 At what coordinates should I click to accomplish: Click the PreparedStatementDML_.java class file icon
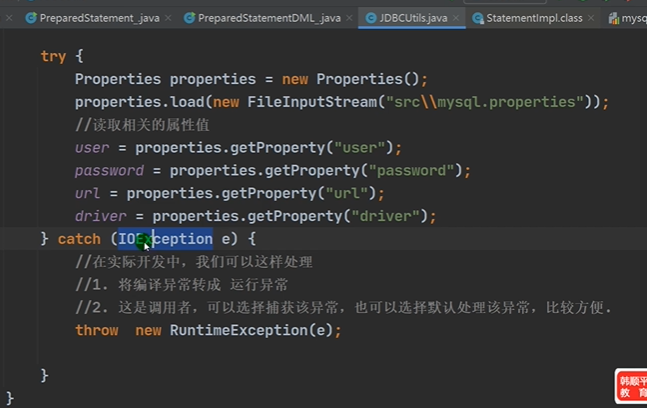[189, 18]
